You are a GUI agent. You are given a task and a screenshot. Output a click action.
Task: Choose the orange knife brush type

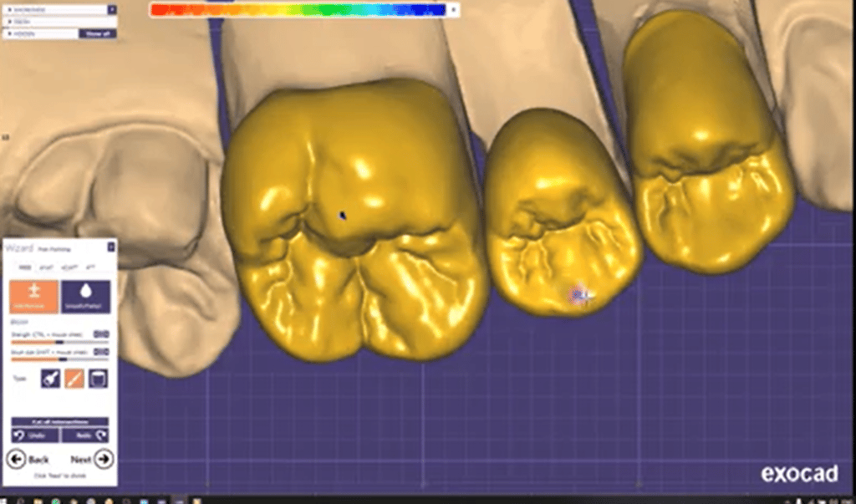pyautogui.click(x=74, y=379)
